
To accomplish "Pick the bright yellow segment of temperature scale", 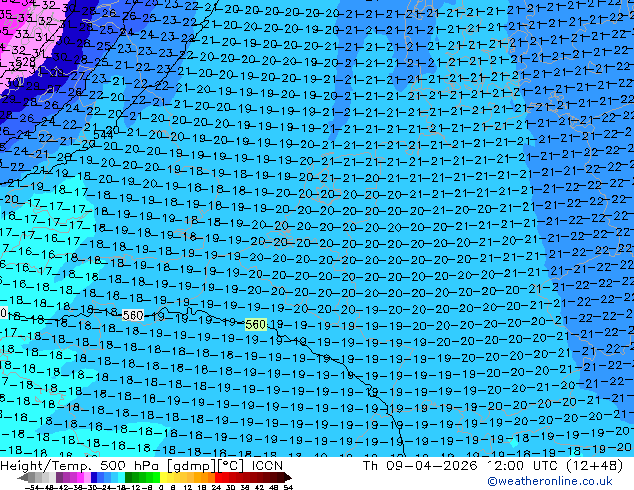I will pos(163,477).
